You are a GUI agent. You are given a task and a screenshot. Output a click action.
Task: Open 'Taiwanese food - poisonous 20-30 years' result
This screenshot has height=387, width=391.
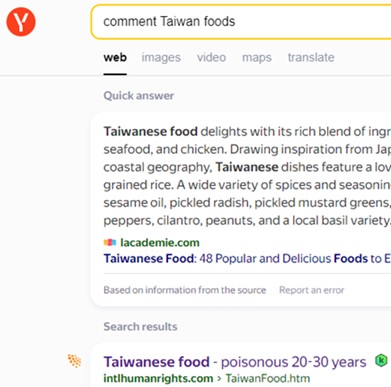[235, 362]
